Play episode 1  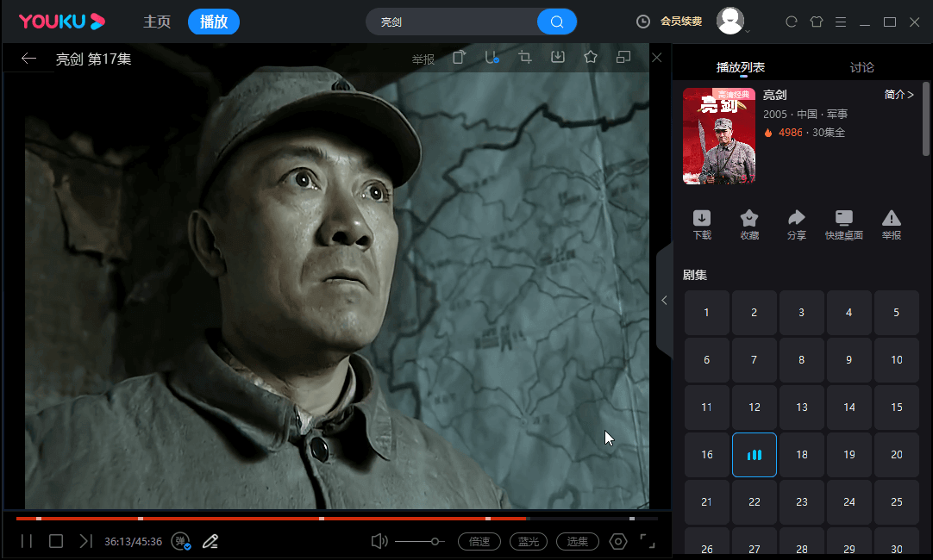click(x=707, y=313)
